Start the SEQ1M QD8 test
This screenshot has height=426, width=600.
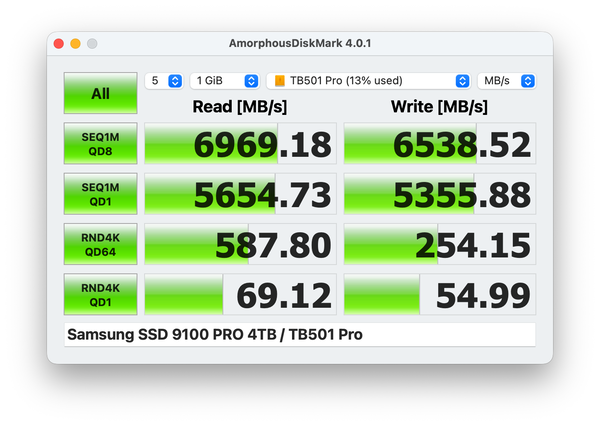click(x=100, y=144)
